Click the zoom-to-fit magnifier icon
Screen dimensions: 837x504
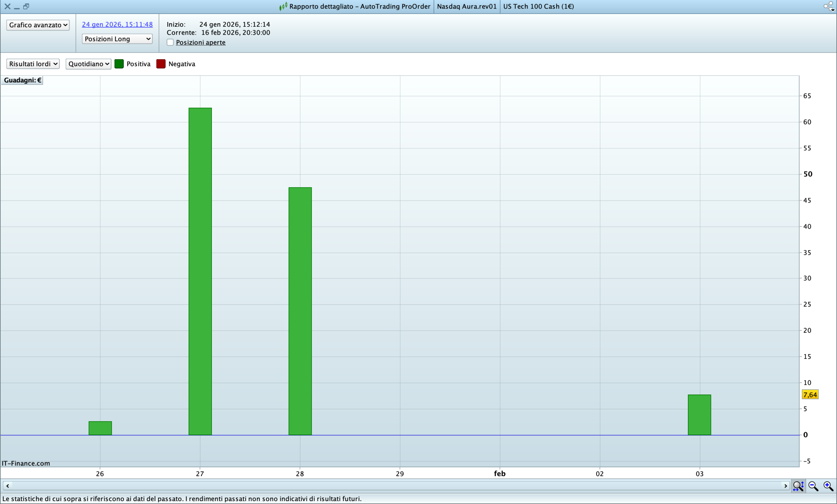(798, 486)
